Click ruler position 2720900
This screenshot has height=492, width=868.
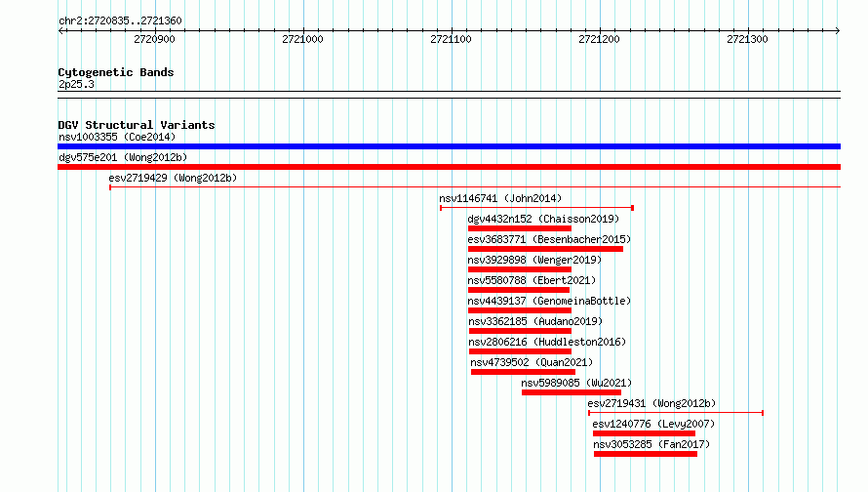[154, 39]
